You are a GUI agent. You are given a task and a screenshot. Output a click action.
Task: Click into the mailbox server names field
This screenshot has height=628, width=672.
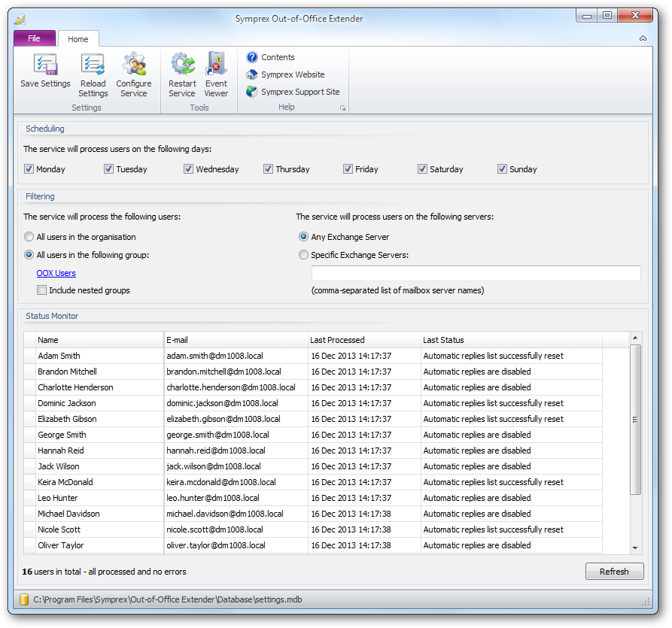pyautogui.click(x=476, y=273)
